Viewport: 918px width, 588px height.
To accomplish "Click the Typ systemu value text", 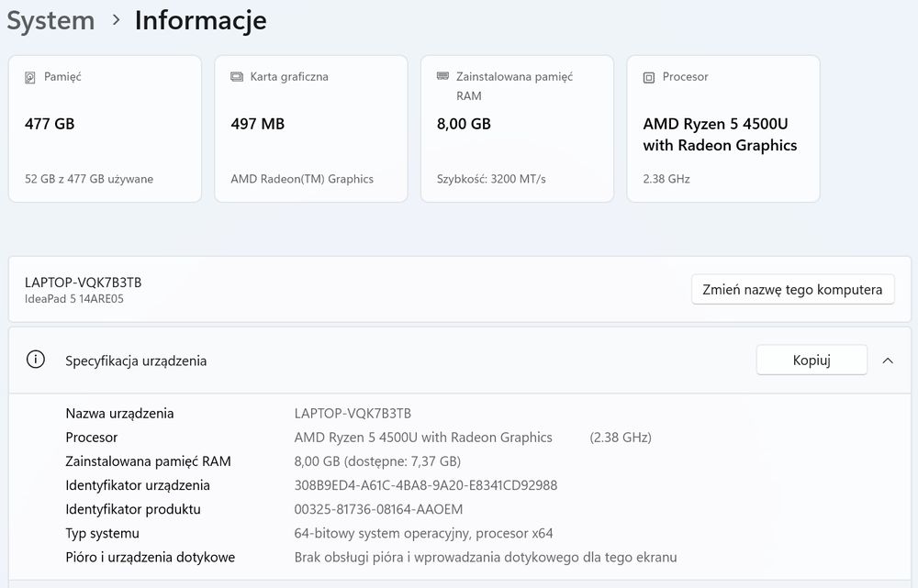I will click(x=423, y=533).
